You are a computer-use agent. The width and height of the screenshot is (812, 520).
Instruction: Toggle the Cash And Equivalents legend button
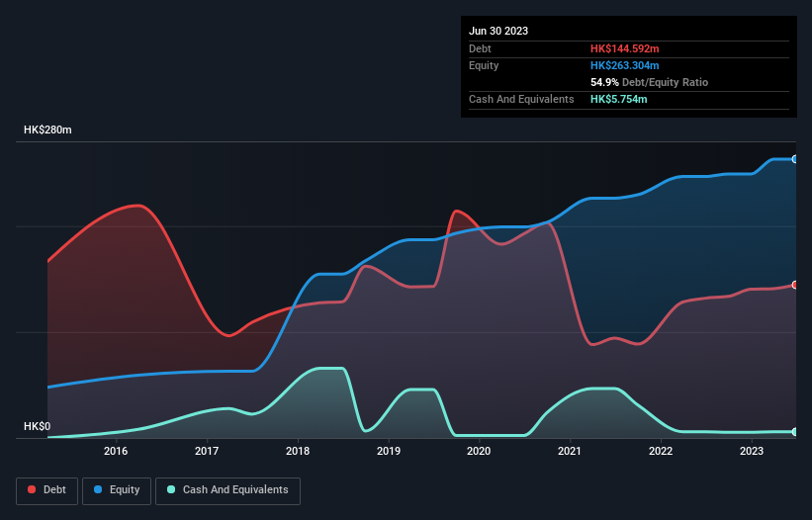click(x=227, y=490)
